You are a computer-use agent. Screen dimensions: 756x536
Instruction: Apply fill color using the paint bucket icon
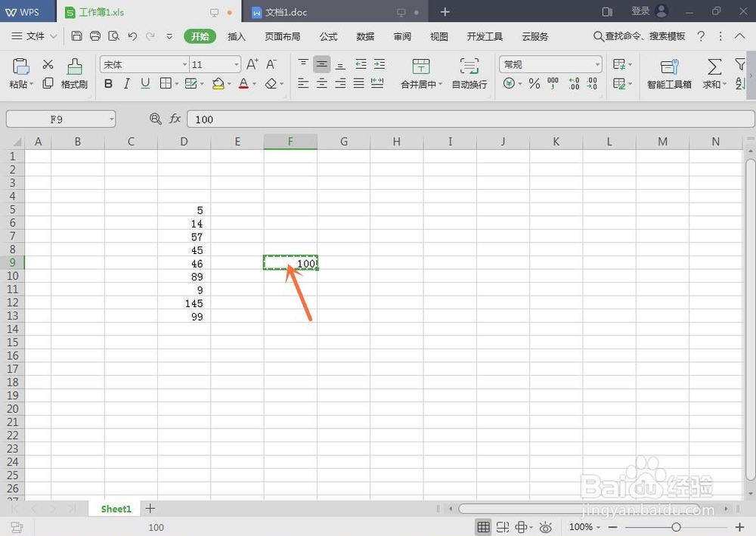coord(218,84)
